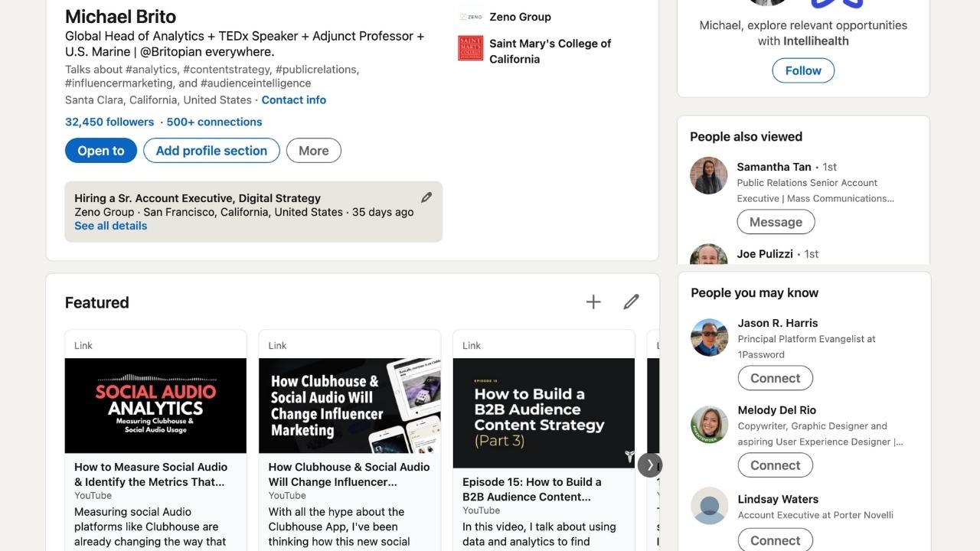Viewport: 980px width, 551px height.
Task: Follow Intellihealth
Action: click(x=803, y=70)
